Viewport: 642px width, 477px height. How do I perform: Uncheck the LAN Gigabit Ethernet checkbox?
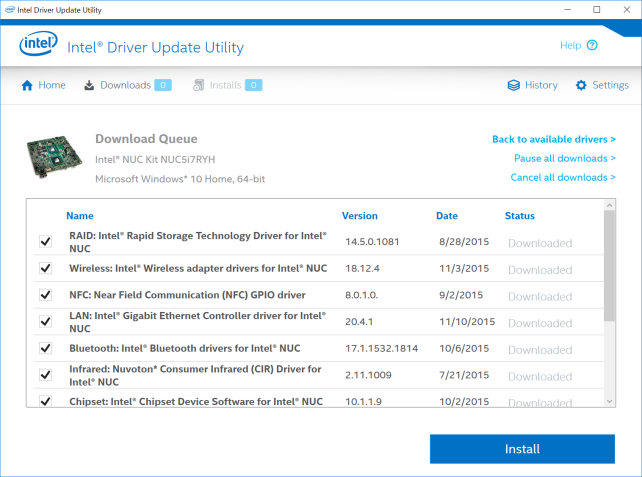[x=45, y=321]
